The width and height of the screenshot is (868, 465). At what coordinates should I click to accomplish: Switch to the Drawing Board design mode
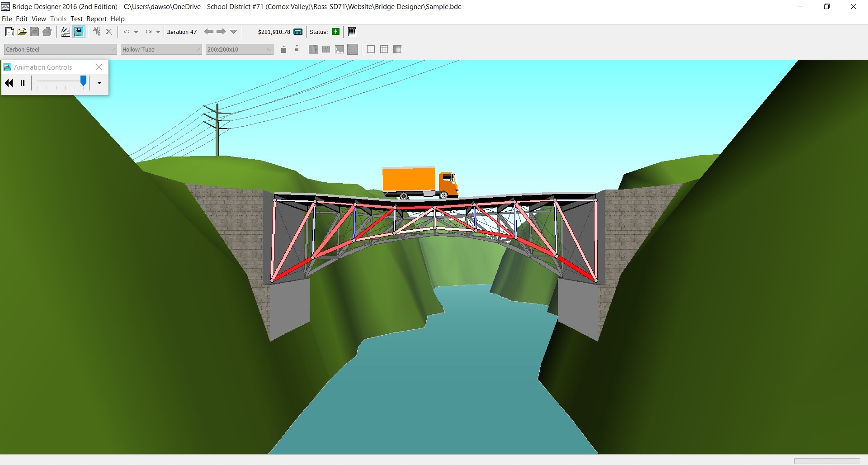coord(65,32)
